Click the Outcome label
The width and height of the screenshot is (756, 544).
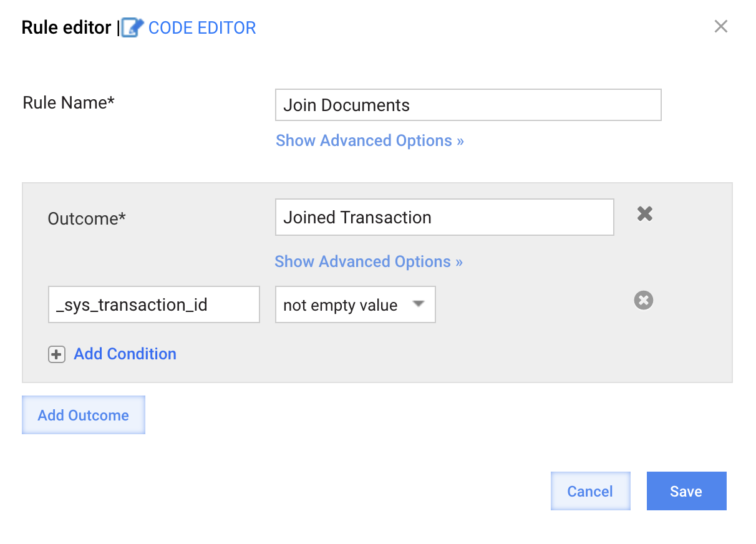tap(87, 219)
